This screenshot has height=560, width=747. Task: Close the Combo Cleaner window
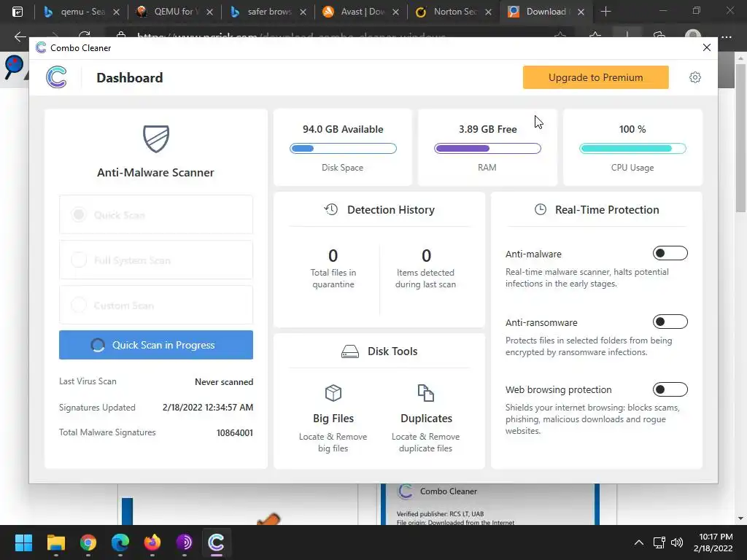click(706, 47)
